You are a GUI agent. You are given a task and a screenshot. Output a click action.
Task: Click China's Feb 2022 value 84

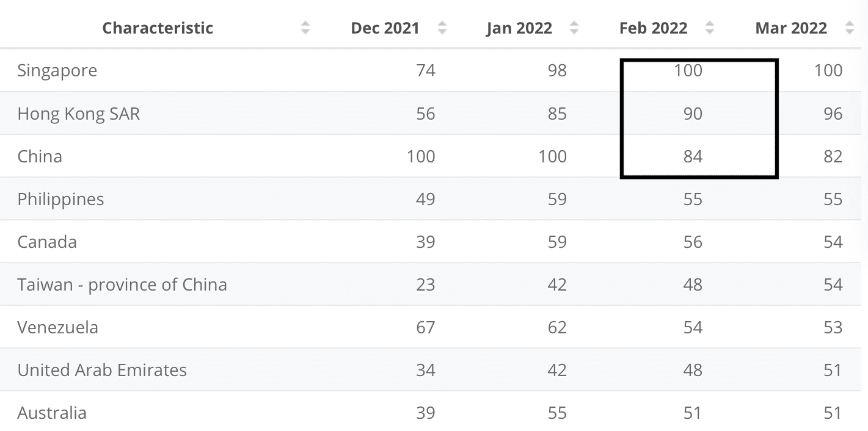click(x=693, y=156)
